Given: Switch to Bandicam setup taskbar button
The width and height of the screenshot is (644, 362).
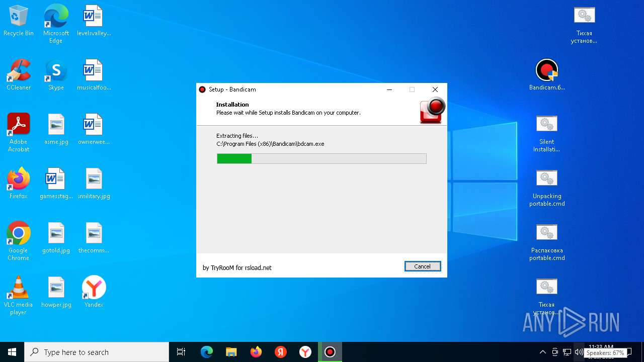Looking at the screenshot, I should click(x=330, y=352).
